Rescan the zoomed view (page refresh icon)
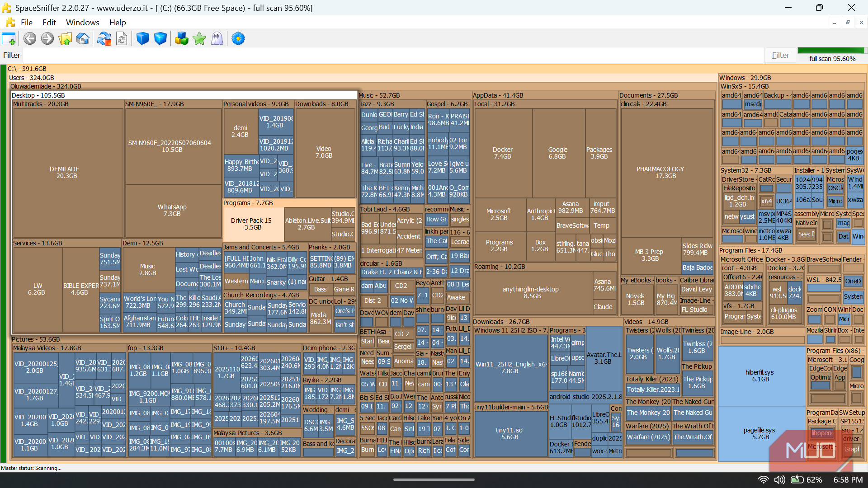Image resolution: width=868 pixels, height=488 pixels. click(122, 39)
